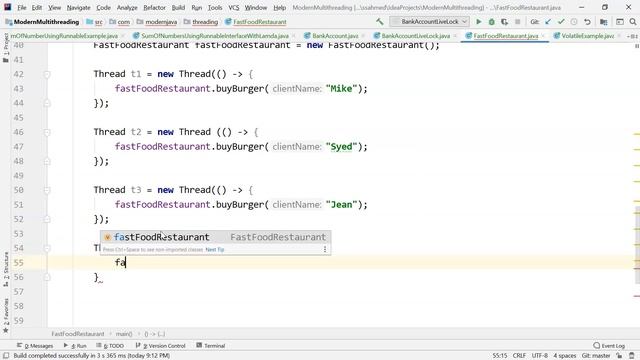Screen dimensions: 640x360
Task: Open the run configuration dropdown
Action: tap(429, 22)
